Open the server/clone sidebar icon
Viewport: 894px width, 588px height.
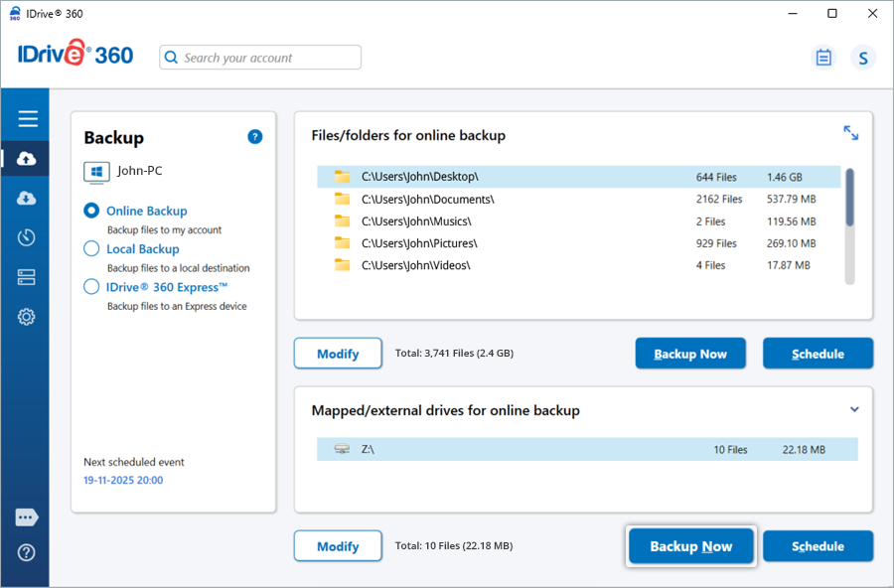(x=27, y=277)
